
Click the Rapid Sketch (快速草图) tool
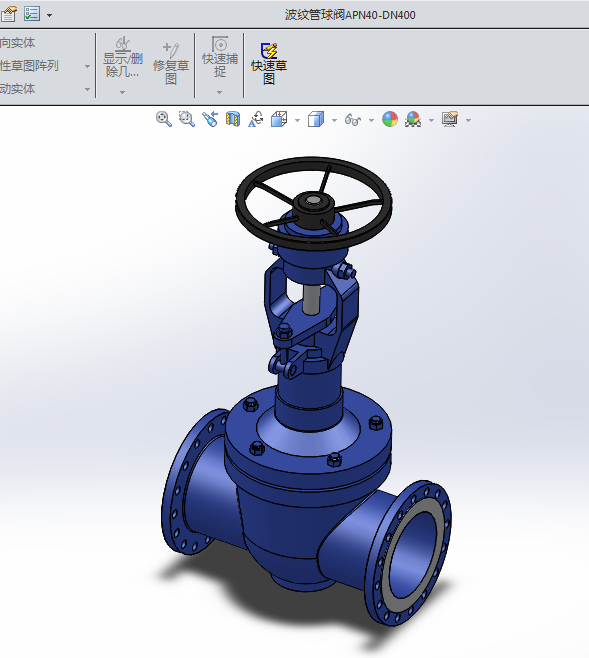[269, 64]
